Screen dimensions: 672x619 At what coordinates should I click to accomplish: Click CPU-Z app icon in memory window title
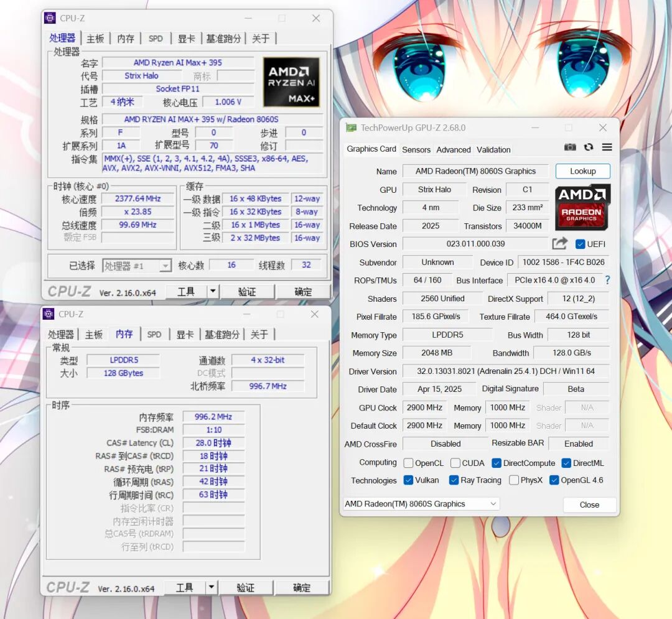(49, 314)
